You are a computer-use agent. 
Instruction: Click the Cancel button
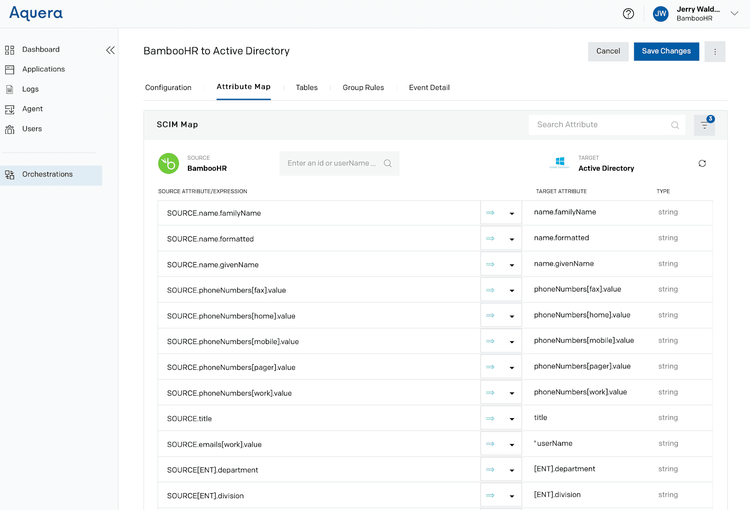608,51
